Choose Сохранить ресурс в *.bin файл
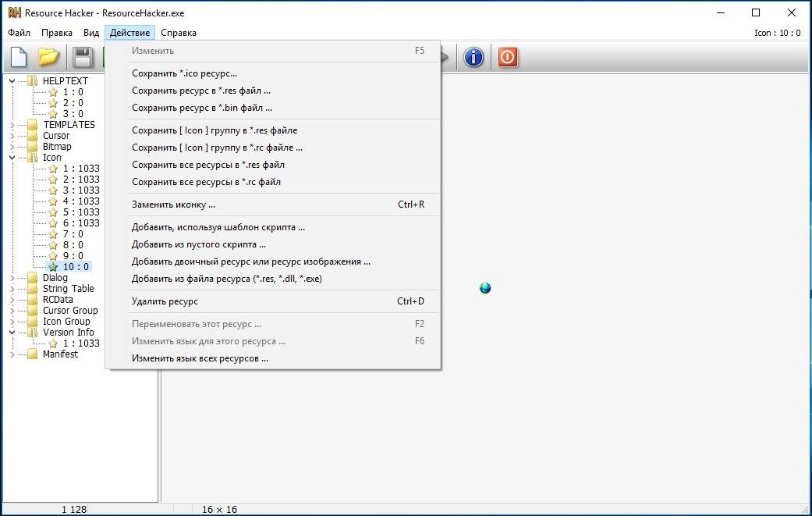 click(273, 108)
